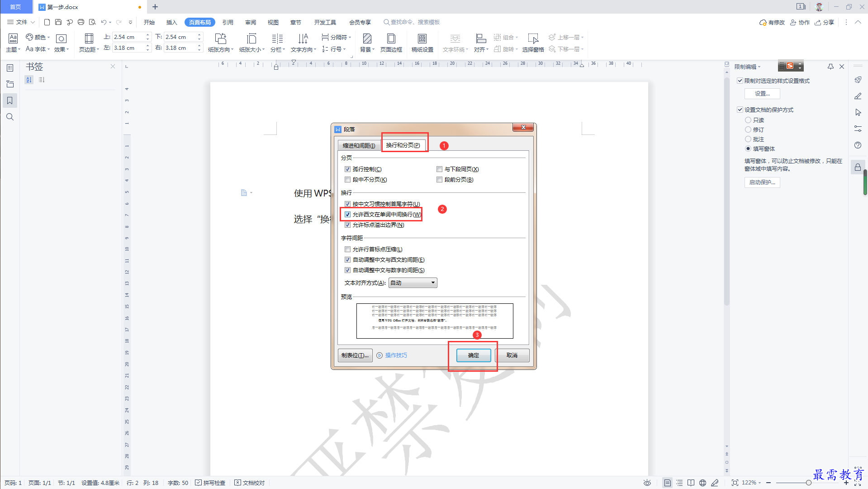868x489 pixels.
Task: Adjust the zoom slider handle
Action: pos(808,483)
